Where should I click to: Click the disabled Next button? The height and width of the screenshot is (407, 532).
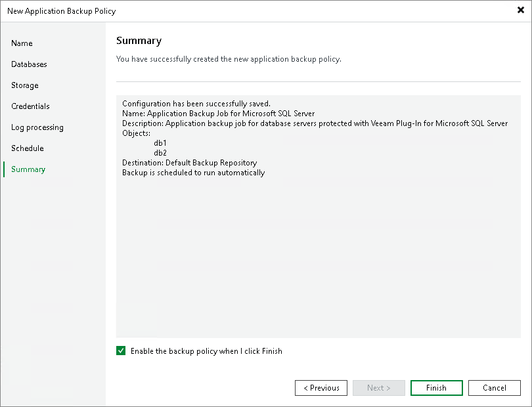pos(378,387)
